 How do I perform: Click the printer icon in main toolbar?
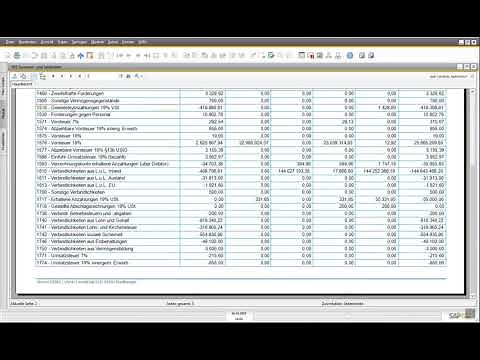pyautogui.click(x=17, y=55)
